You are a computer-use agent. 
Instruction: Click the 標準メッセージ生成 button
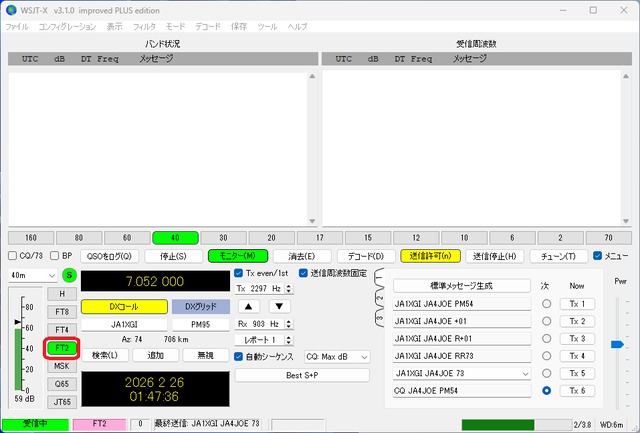point(462,286)
